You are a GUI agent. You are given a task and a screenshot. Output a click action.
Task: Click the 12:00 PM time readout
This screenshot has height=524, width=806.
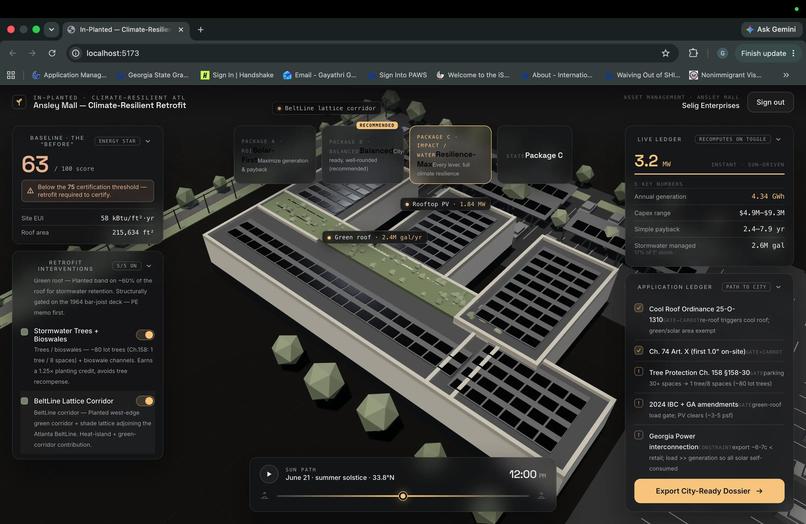click(x=527, y=474)
